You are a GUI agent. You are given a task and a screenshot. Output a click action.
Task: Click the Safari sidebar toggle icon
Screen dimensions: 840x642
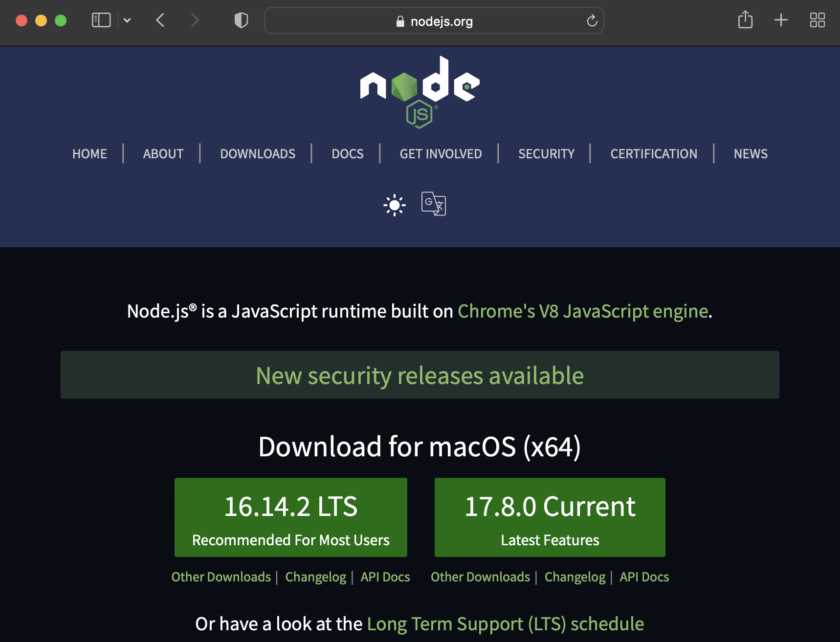coord(101,21)
